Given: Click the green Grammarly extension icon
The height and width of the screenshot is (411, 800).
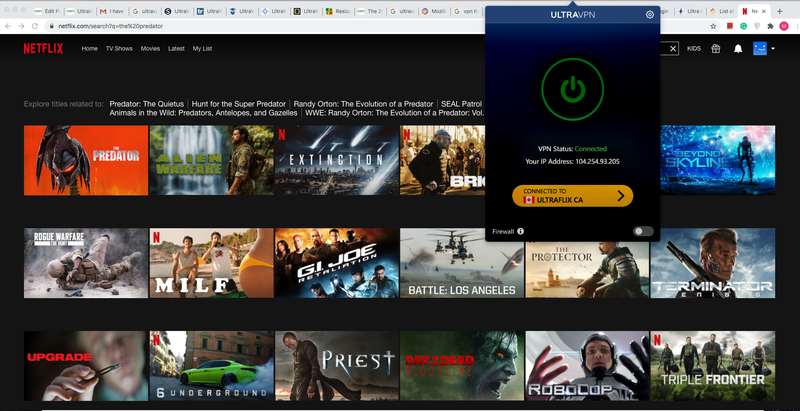Looking at the screenshot, I should tap(743, 26).
